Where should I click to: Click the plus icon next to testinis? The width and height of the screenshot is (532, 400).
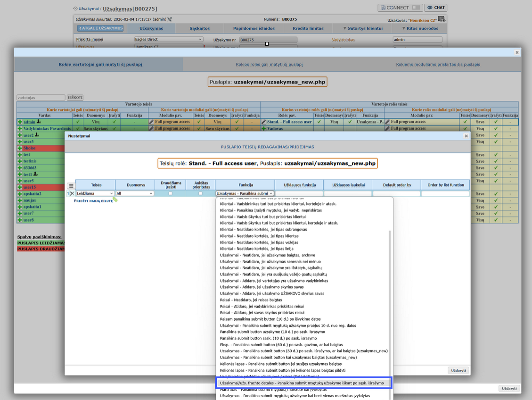pos(20,161)
